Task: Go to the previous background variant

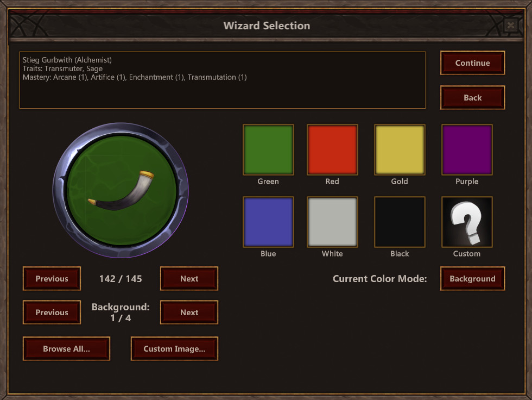Action: pyautogui.click(x=52, y=312)
